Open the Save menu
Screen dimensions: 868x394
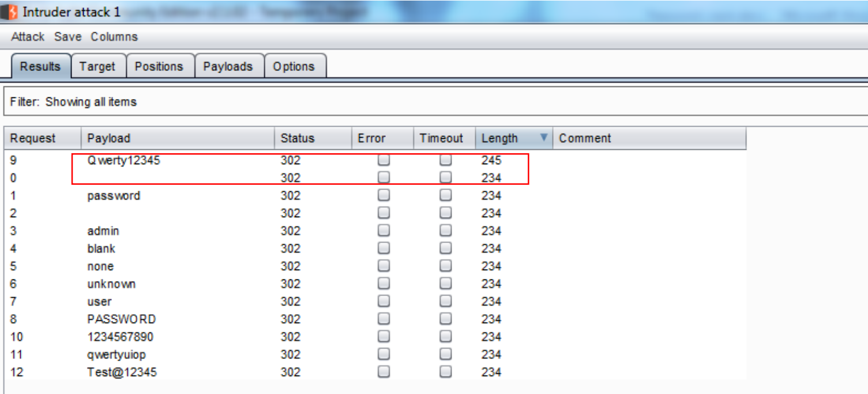click(67, 37)
